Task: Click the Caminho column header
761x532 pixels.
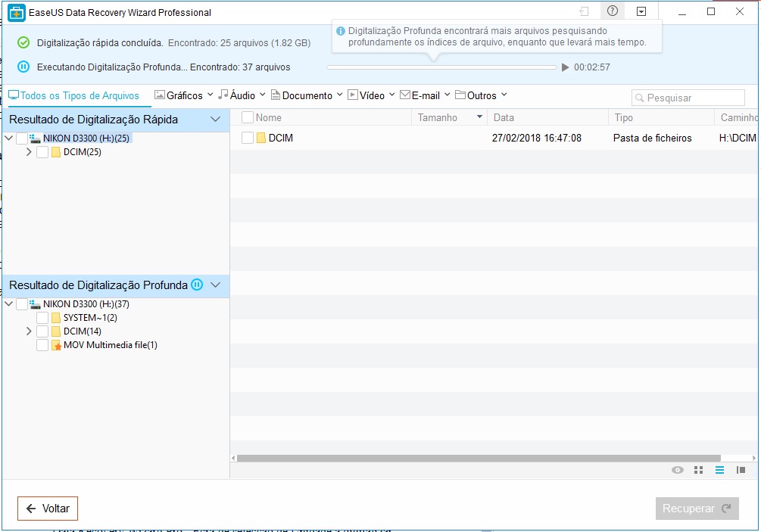Action: click(739, 117)
